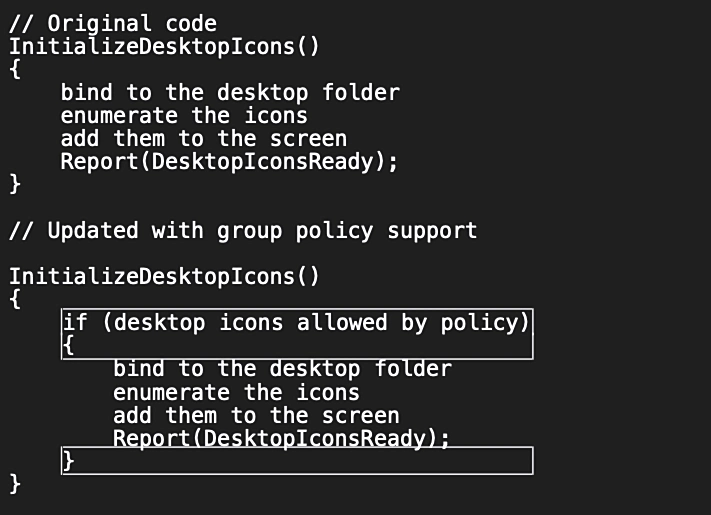
Task: Click the "// Updated with group policy support" comment
Action: (243, 231)
